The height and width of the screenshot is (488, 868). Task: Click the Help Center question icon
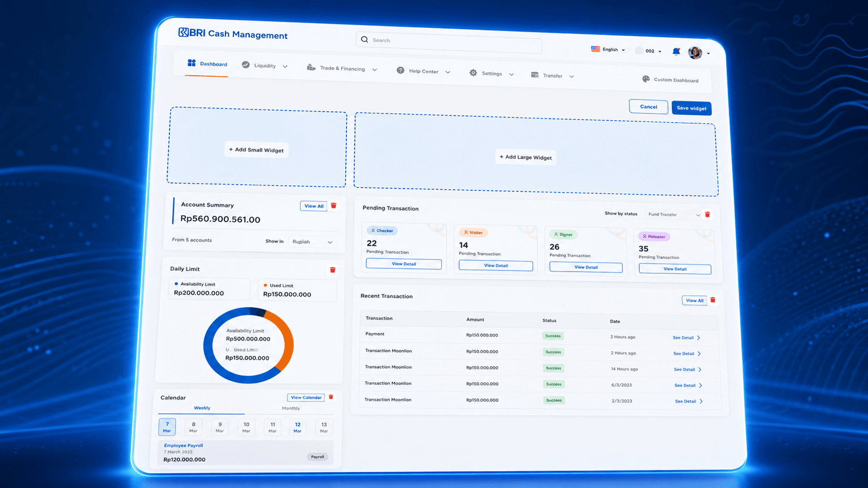(x=400, y=70)
